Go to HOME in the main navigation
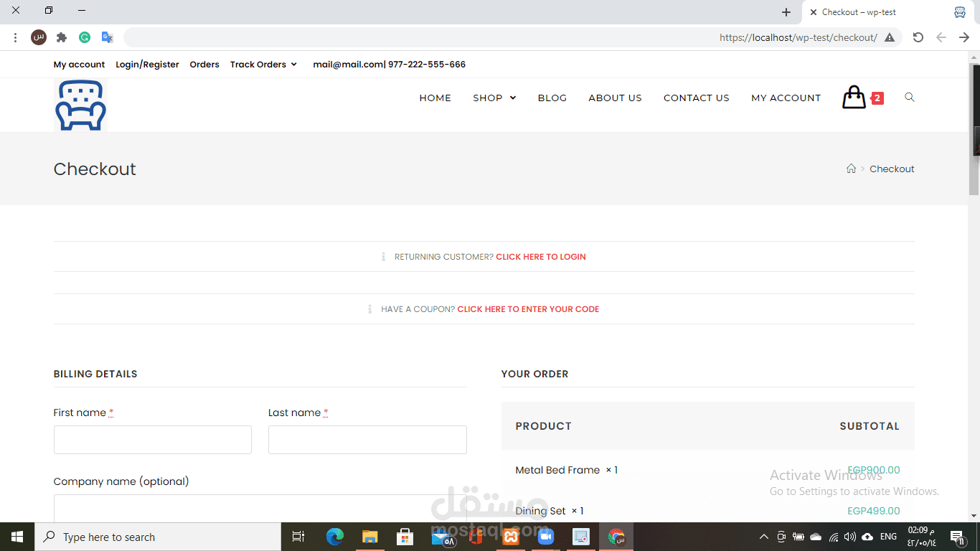 [x=435, y=98]
